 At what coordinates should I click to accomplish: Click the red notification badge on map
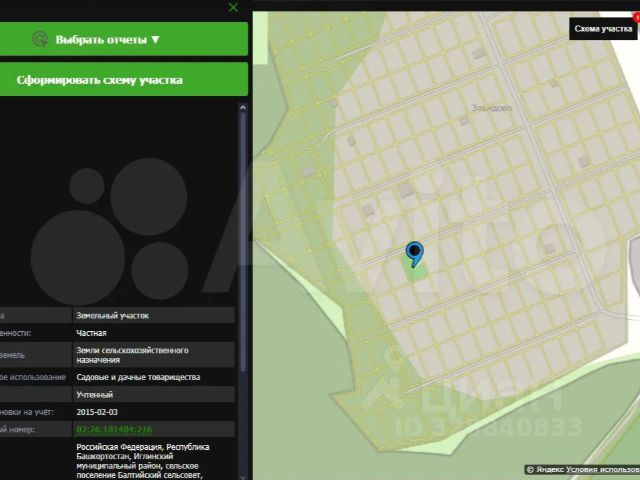click(636, 17)
